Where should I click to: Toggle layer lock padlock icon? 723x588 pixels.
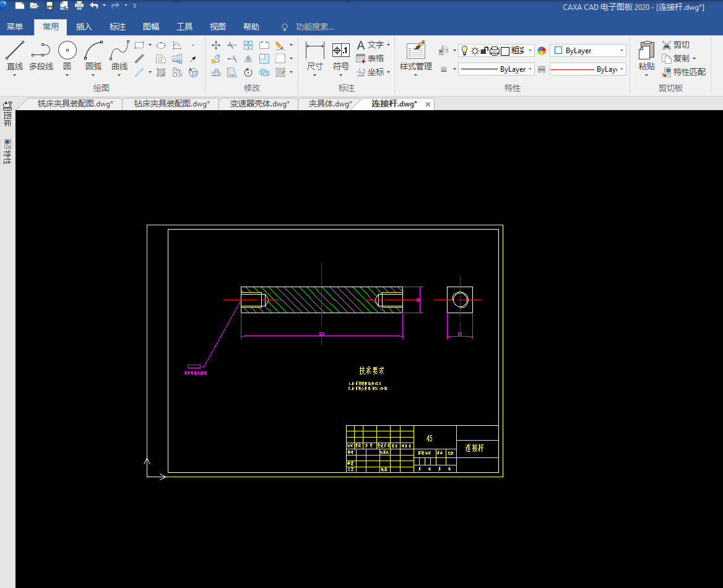[484, 51]
